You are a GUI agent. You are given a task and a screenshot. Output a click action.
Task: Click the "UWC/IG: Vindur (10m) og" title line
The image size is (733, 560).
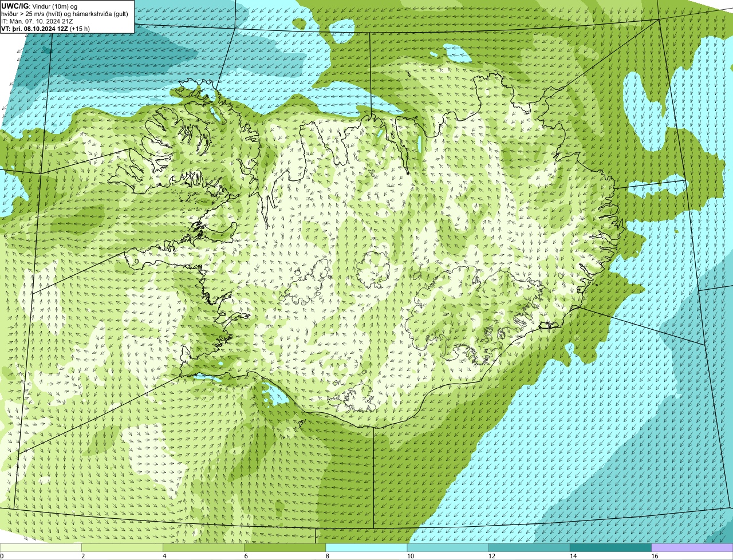39,6
